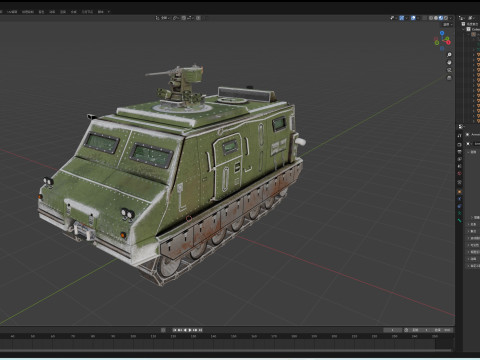Viewport: 480px width, 360px height.
Task: Select material preview viewport shading mode
Action: point(441,18)
